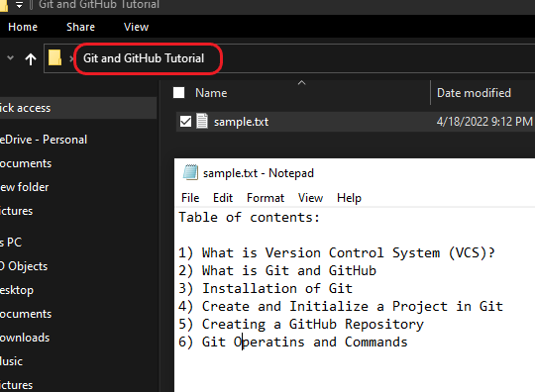Image resolution: width=535 pixels, height=392 pixels.
Task: Open the Home ribbon tab
Action: 23,27
